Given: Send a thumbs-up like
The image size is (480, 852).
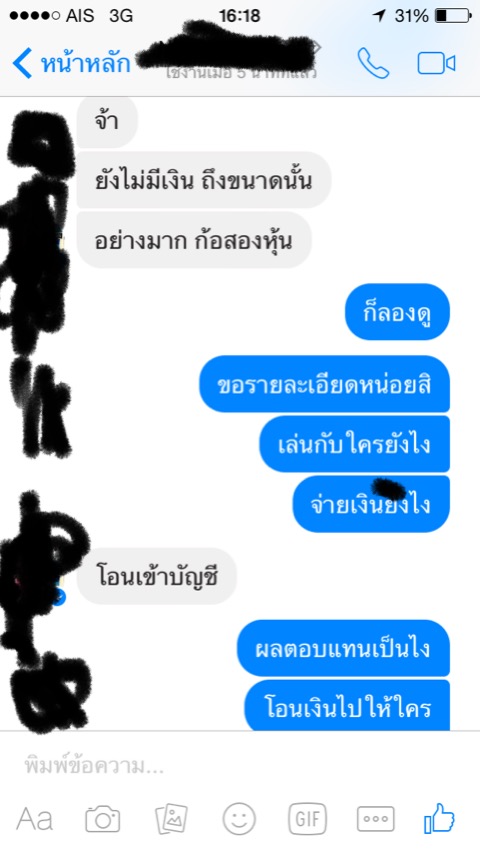Looking at the screenshot, I should (x=439, y=818).
